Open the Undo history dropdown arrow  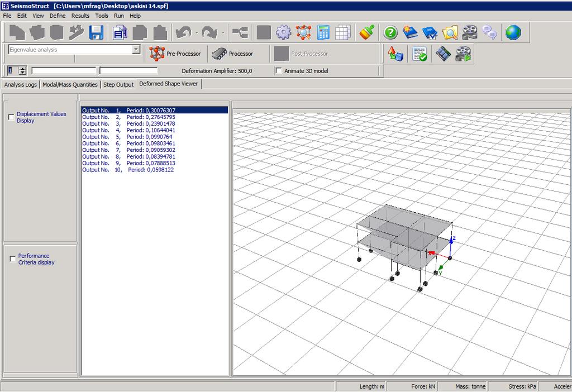197,33
